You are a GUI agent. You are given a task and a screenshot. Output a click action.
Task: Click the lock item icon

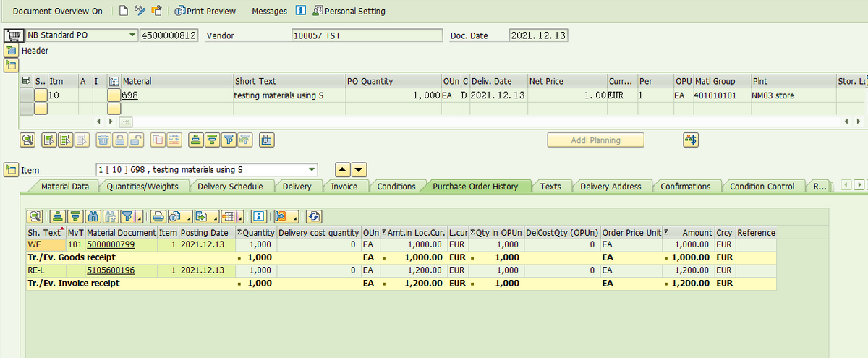click(x=119, y=140)
